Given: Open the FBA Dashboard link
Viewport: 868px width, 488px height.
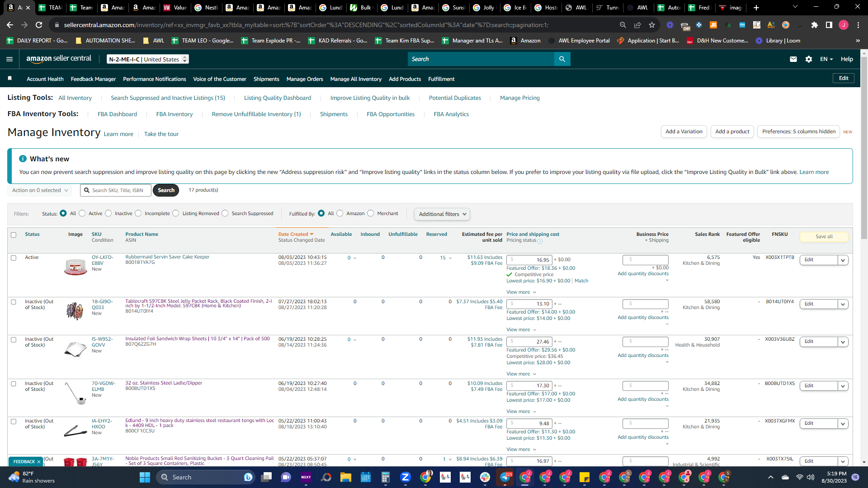Looking at the screenshot, I should pos(117,114).
